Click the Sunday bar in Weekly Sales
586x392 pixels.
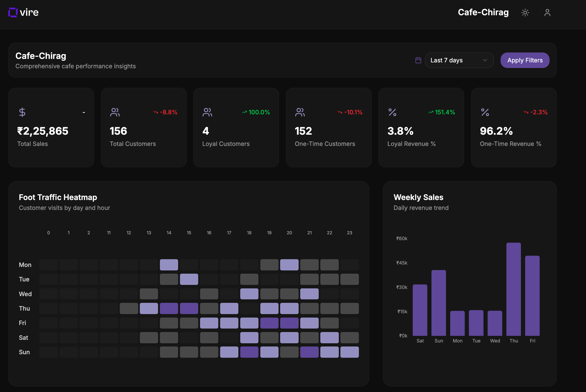click(x=439, y=303)
